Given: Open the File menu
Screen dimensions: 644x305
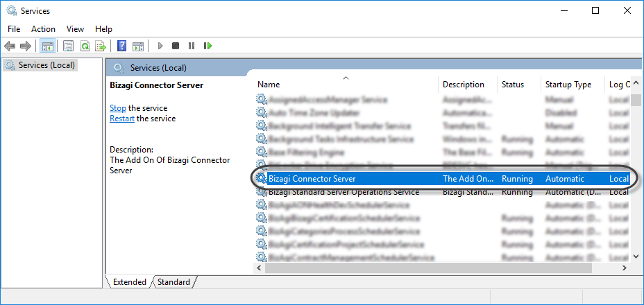Looking at the screenshot, I should (14, 29).
